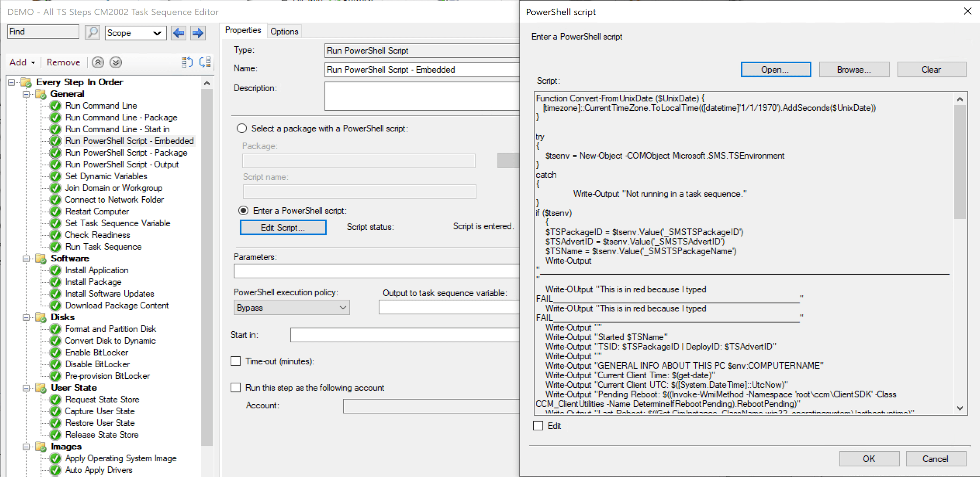Viewport: 980px width, 477px height.
Task: Check the Edit checkbox below the script box
Action: (538, 426)
